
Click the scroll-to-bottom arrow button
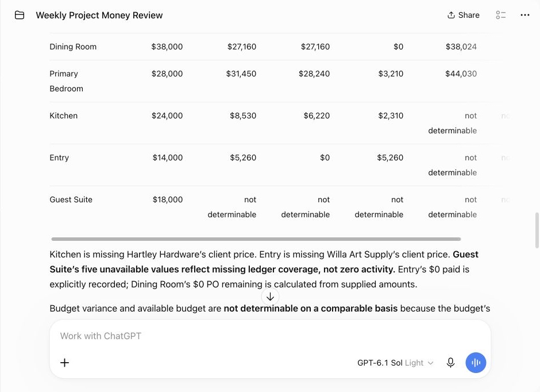(271, 297)
